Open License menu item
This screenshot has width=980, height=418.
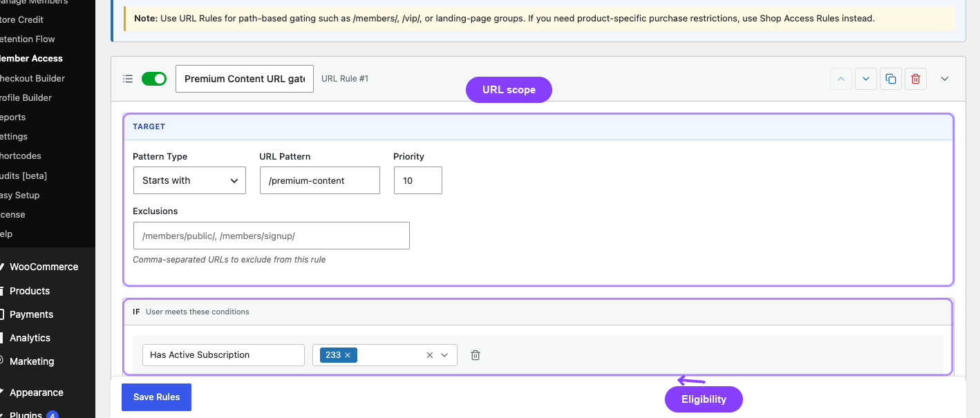coord(12,214)
